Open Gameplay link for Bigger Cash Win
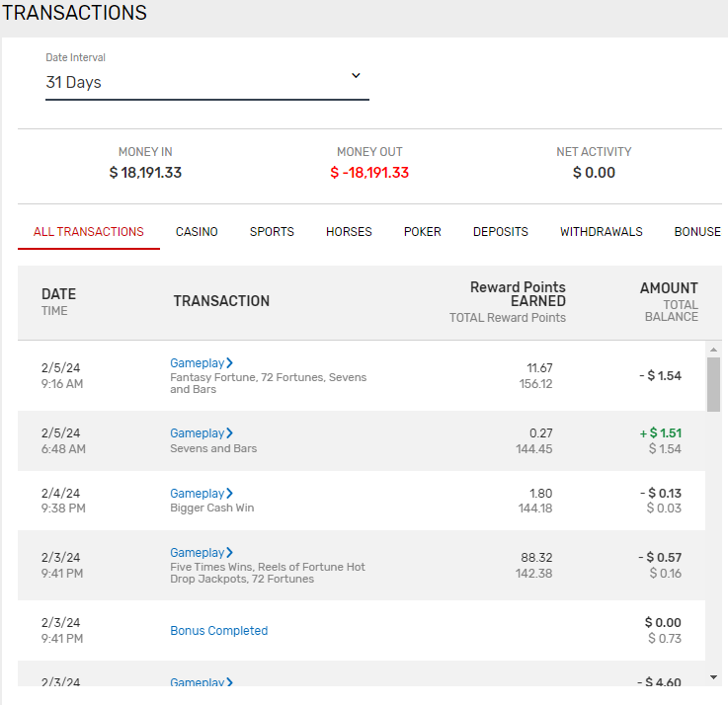 (x=198, y=494)
